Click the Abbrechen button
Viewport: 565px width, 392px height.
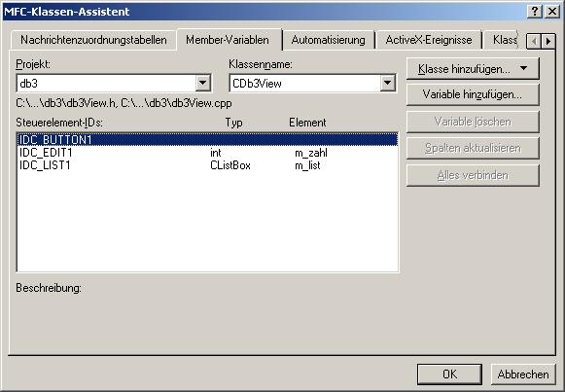point(523,374)
